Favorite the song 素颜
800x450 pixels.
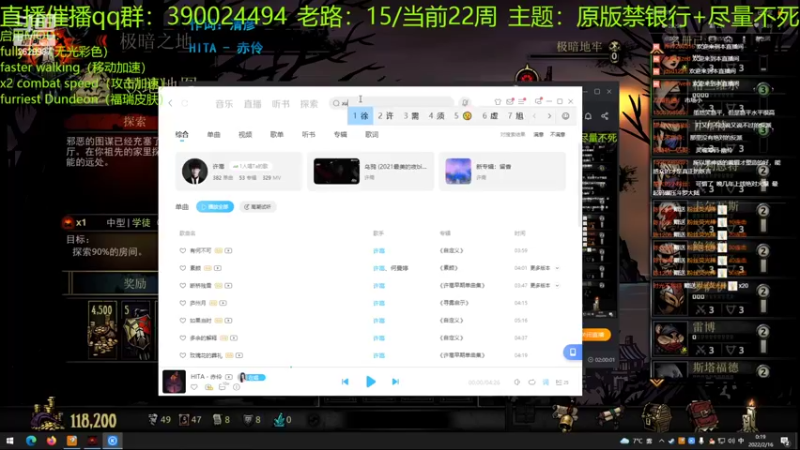click(183, 268)
